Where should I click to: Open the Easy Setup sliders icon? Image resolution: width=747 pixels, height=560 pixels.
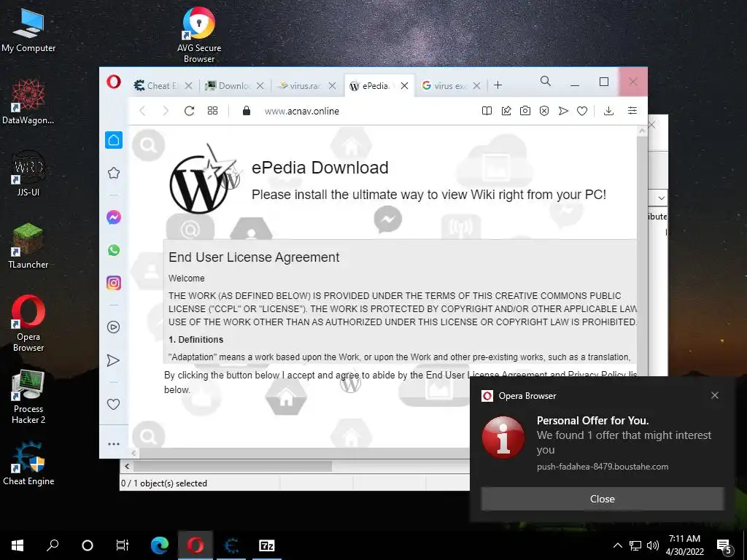632,111
